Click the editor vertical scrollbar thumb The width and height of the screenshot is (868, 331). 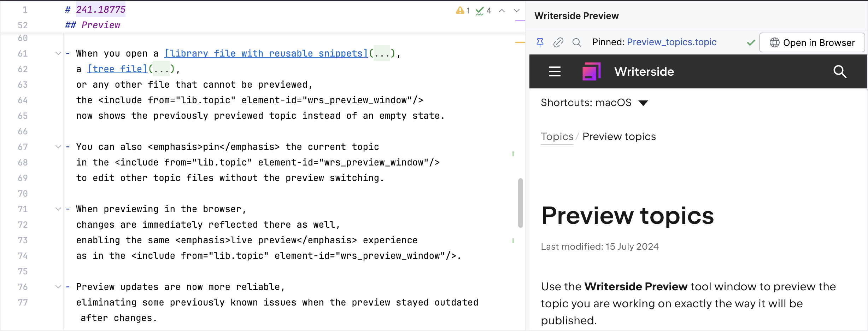click(x=520, y=203)
